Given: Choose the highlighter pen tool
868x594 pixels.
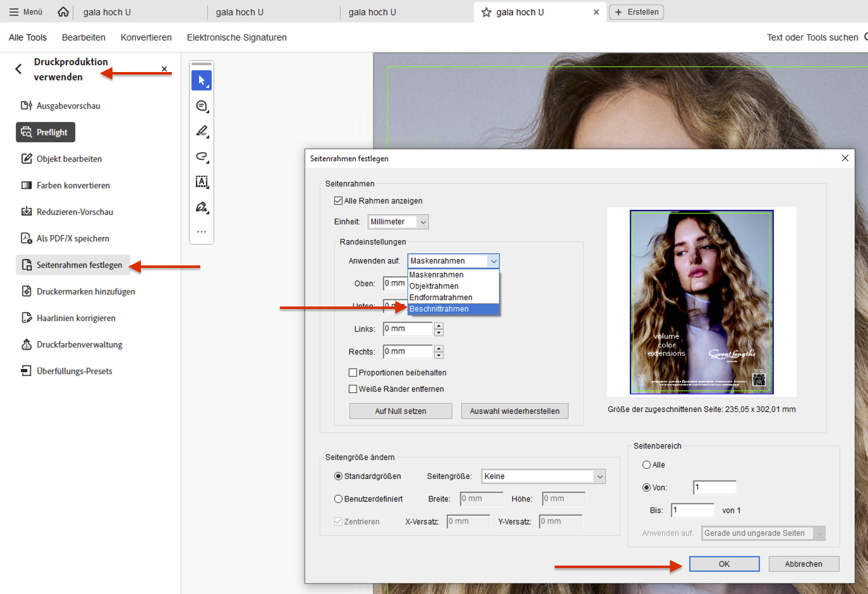Looking at the screenshot, I should point(202,131).
